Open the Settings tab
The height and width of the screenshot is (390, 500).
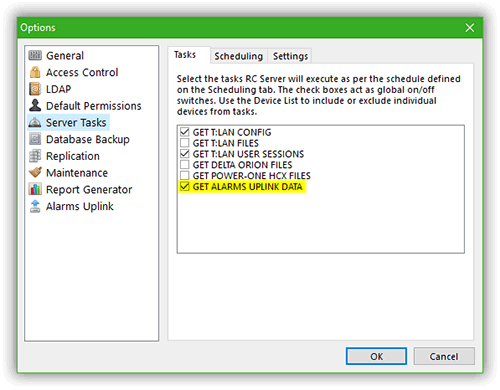tap(290, 56)
